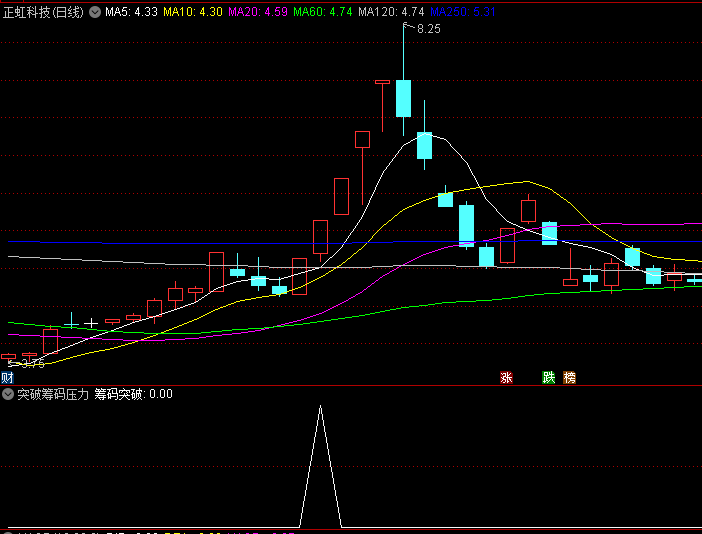Click the peak of the 筹码突破 signal spike
The width and height of the screenshot is (702, 534).
(x=320, y=408)
